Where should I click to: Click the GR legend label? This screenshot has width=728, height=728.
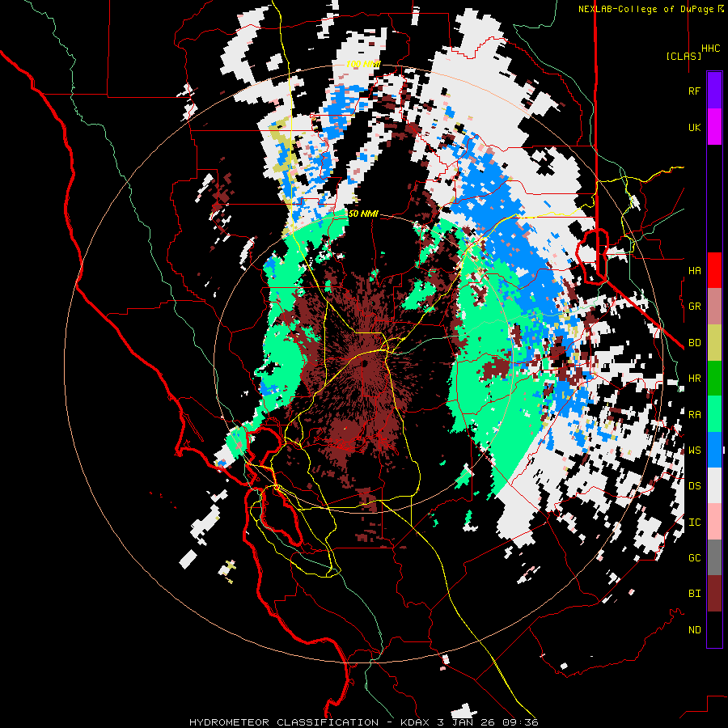coord(694,307)
